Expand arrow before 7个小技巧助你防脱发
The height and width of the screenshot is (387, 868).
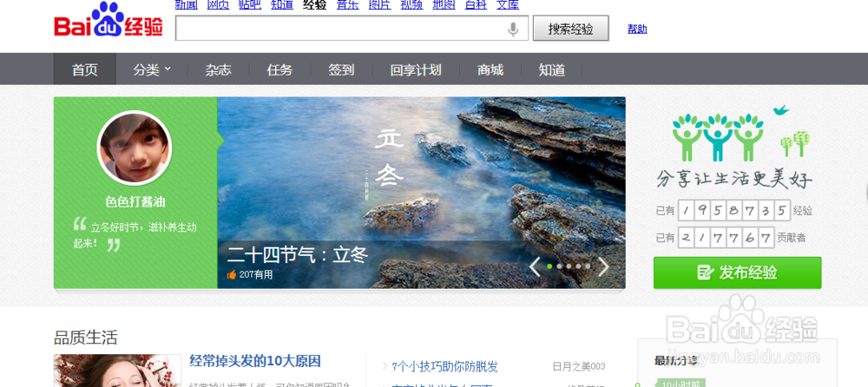click(385, 366)
